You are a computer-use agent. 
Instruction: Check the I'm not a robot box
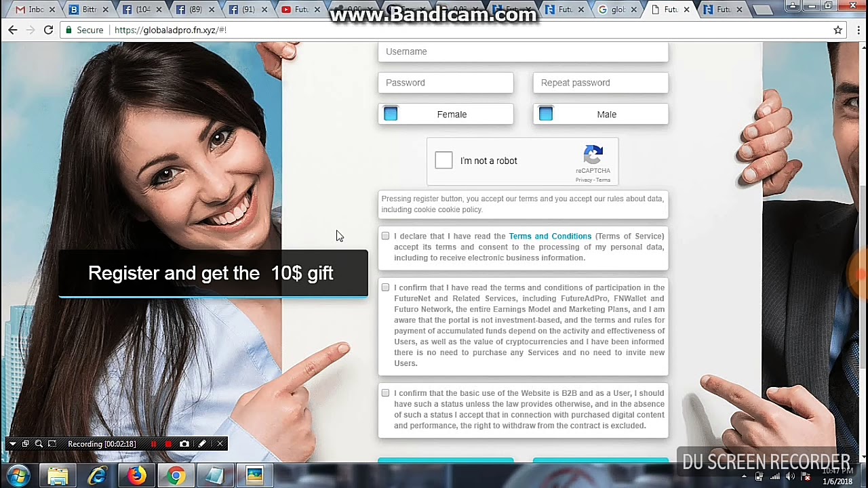pyautogui.click(x=443, y=160)
